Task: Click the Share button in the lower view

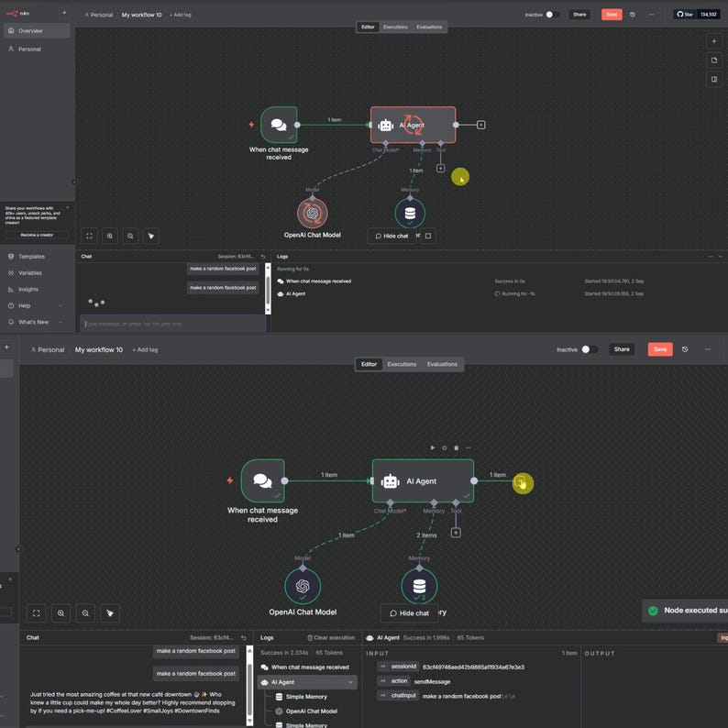Action: [622, 349]
